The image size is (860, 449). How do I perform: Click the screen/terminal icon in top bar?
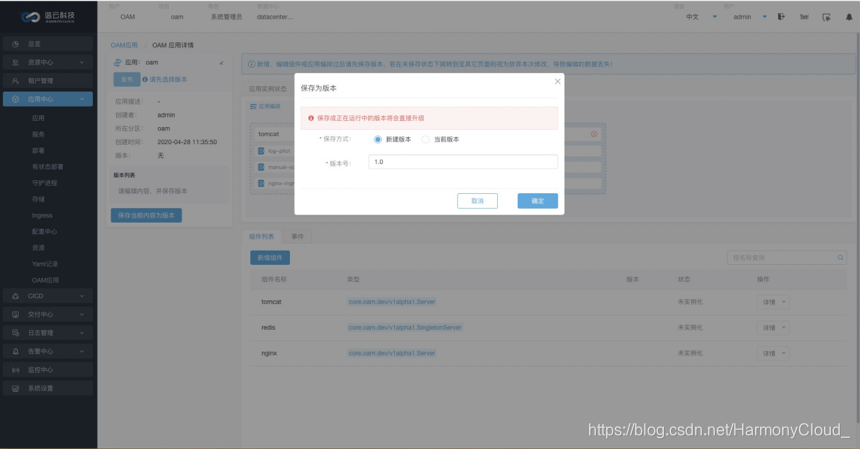(x=826, y=17)
